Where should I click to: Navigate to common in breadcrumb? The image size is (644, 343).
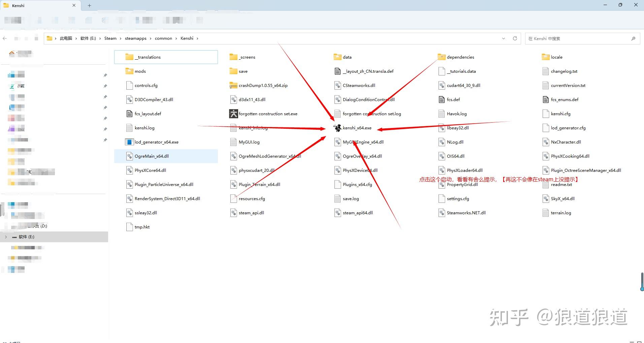(163, 38)
